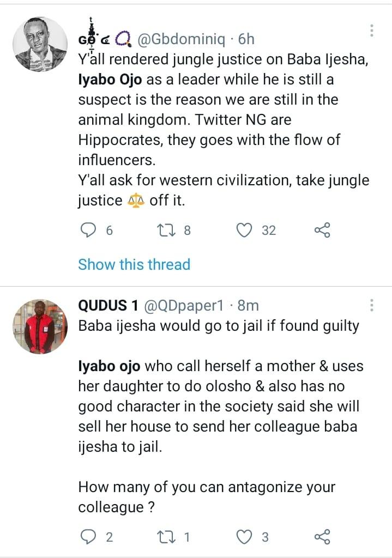Screen dimensions: 392x558
Task: Open more options on Gbdominiq tweet
Action: pos(372,31)
